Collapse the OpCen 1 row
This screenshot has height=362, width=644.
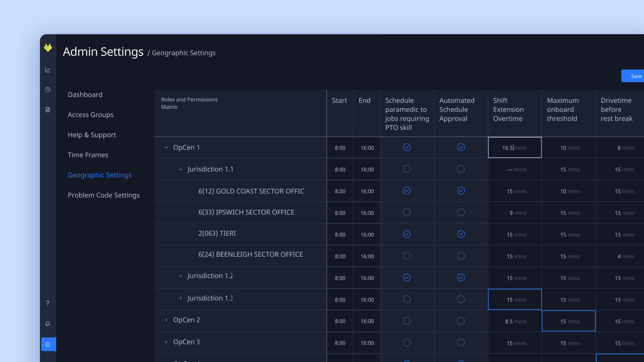(x=166, y=147)
